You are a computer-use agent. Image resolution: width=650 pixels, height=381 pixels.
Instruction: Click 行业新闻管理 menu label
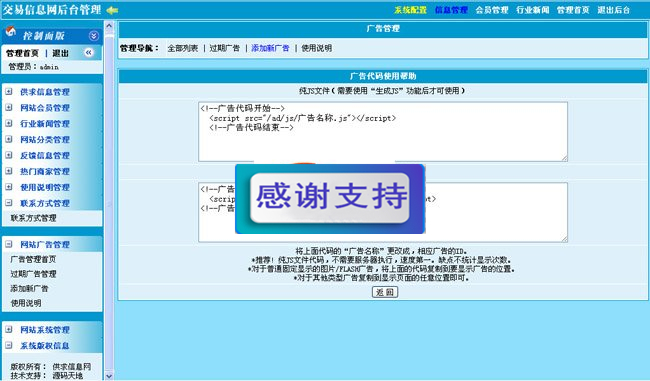click(45, 124)
